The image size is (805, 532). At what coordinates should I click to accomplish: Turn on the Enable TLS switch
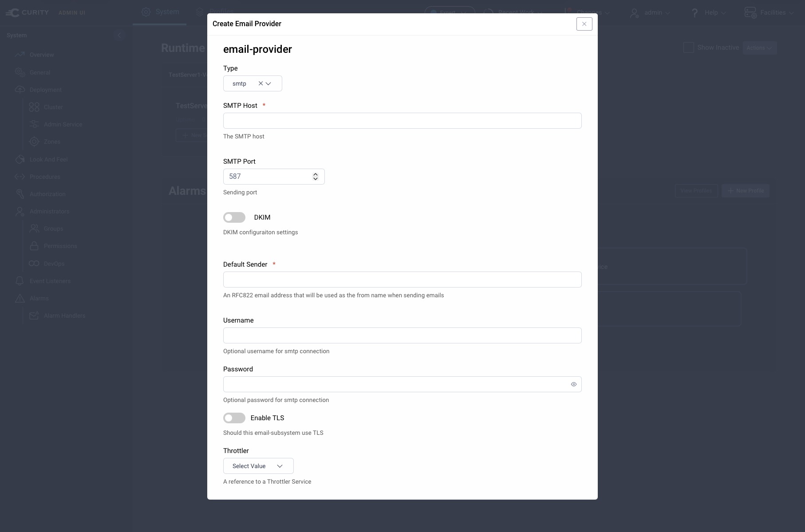(234, 418)
